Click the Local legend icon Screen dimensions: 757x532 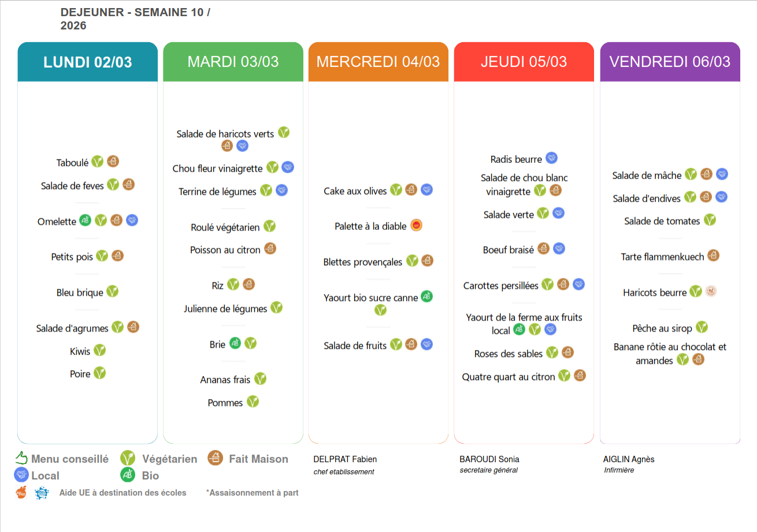click(21, 475)
